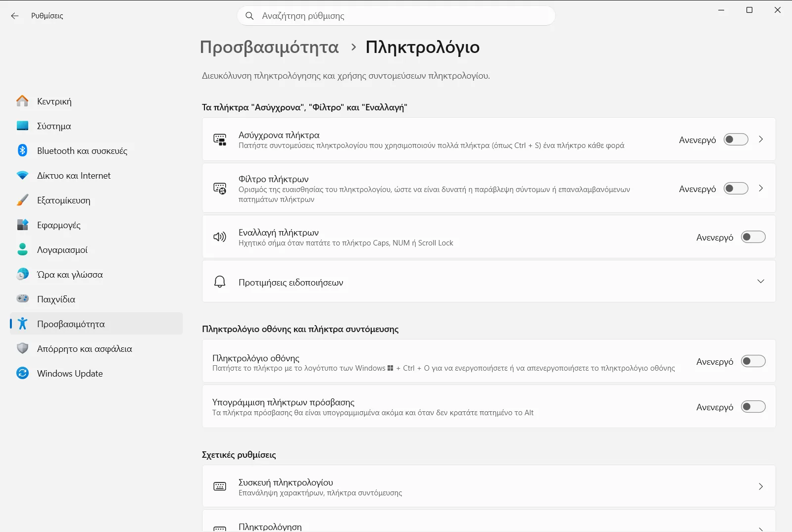792x532 pixels.
Task: Click the Παιχνίδια gamepad icon
Action: [22, 299]
